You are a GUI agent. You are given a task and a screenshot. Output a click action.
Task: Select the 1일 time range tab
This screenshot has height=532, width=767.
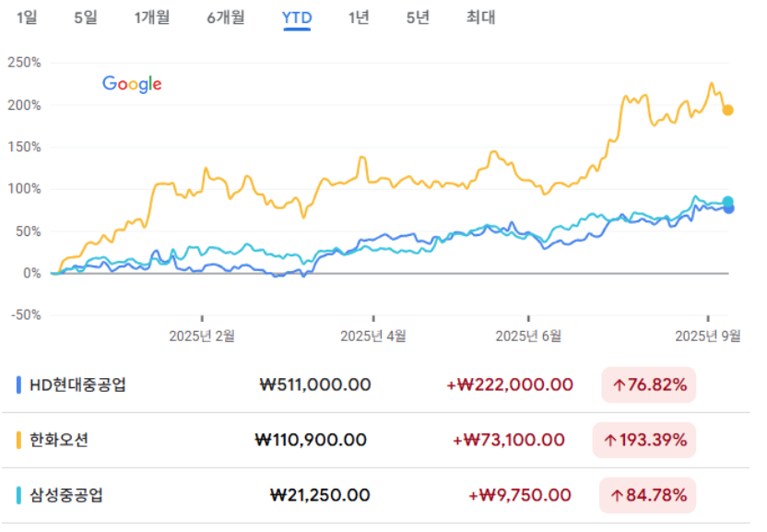(27, 18)
